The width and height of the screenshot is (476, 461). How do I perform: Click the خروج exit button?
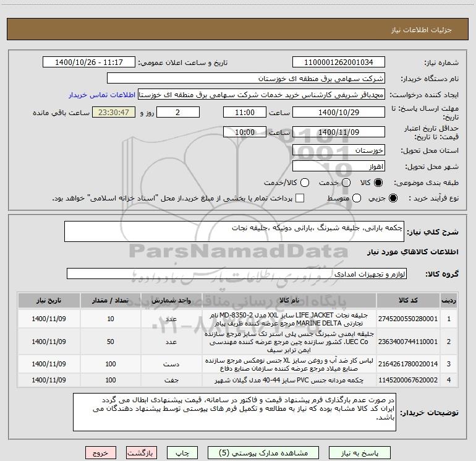(x=100, y=453)
